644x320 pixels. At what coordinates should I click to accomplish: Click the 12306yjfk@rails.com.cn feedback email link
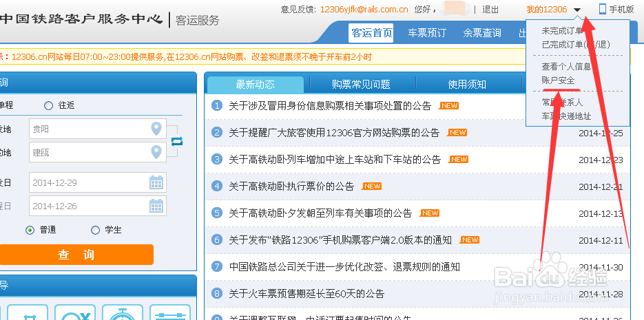point(364,10)
